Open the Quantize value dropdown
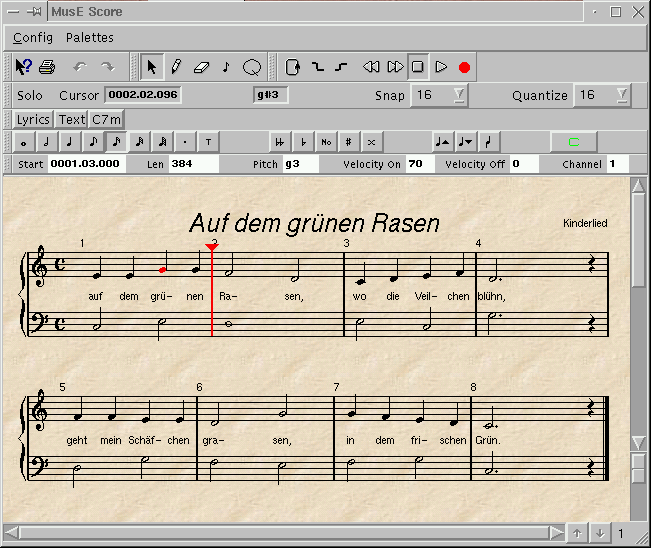Image resolution: width=651 pixels, height=548 pixels. point(622,95)
